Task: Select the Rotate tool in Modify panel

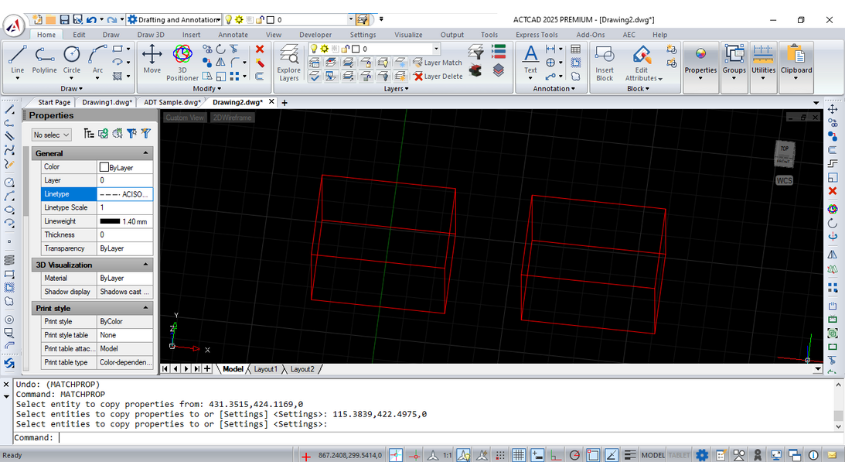Action: (x=221, y=49)
